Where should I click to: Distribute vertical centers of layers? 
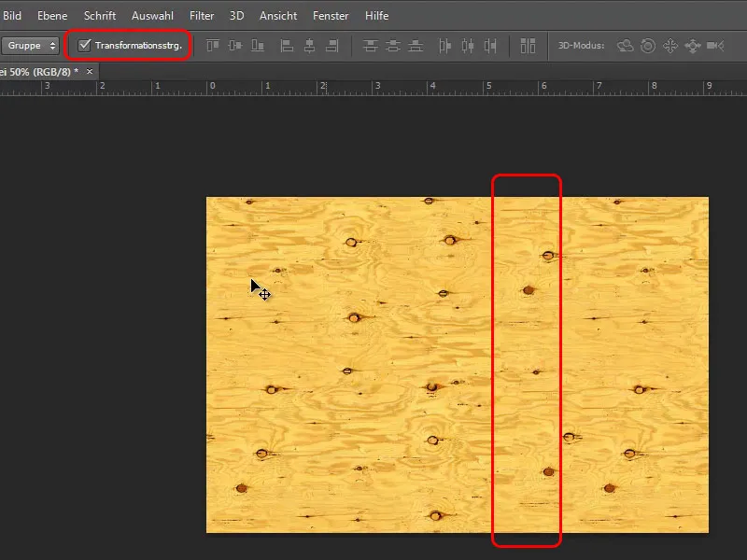[x=393, y=46]
